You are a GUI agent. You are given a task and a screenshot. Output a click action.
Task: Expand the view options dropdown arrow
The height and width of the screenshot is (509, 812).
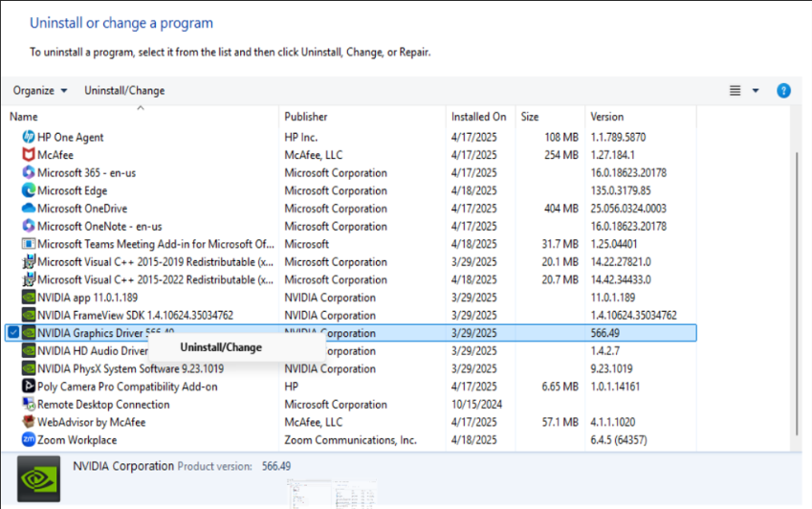click(756, 91)
